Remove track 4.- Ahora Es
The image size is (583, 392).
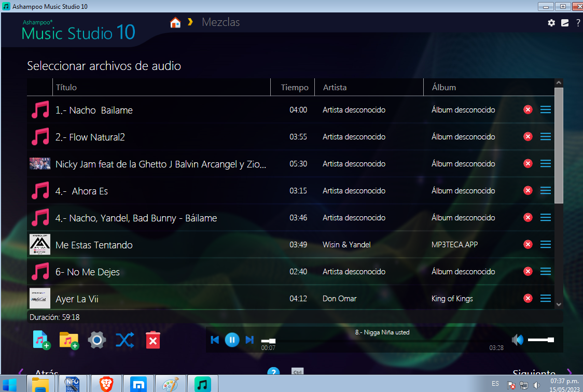[x=528, y=191]
